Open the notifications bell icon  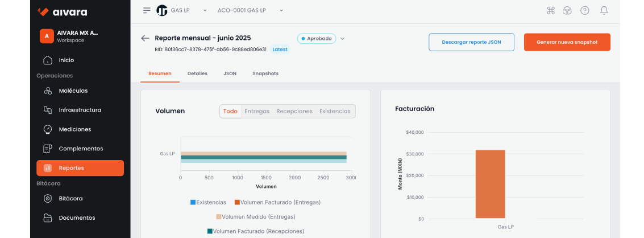(x=604, y=10)
